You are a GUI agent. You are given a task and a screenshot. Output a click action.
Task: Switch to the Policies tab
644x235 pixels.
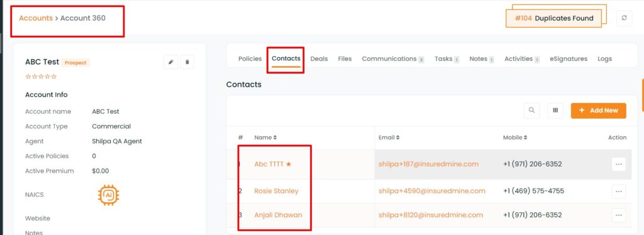(x=250, y=58)
